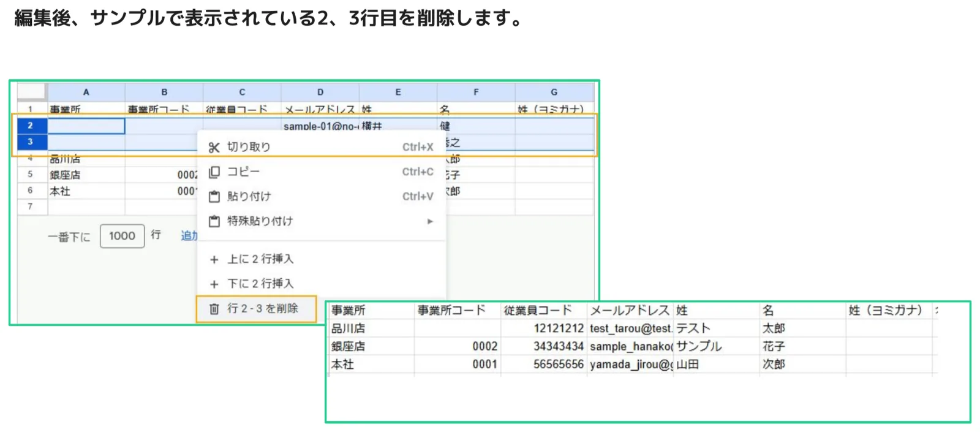980x432 pixels.
Task: Click the test_tarou@test email cell
Action: click(x=630, y=328)
